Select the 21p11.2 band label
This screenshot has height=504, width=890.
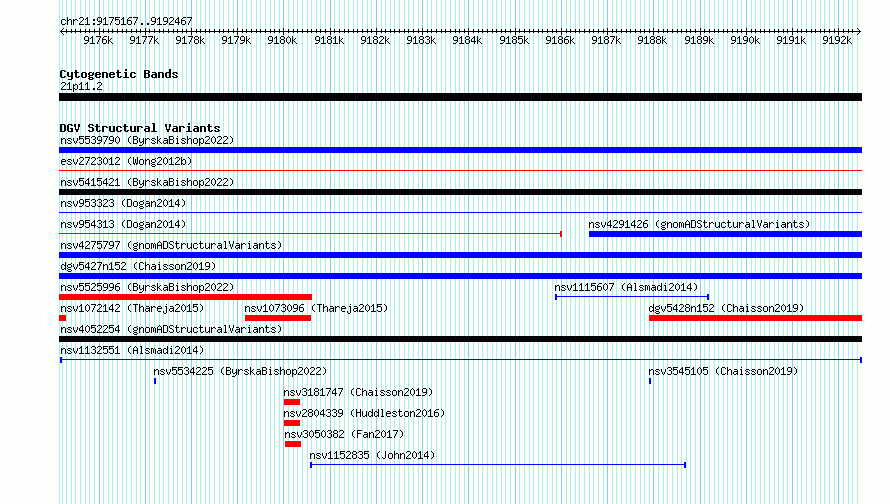[x=81, y=86]
